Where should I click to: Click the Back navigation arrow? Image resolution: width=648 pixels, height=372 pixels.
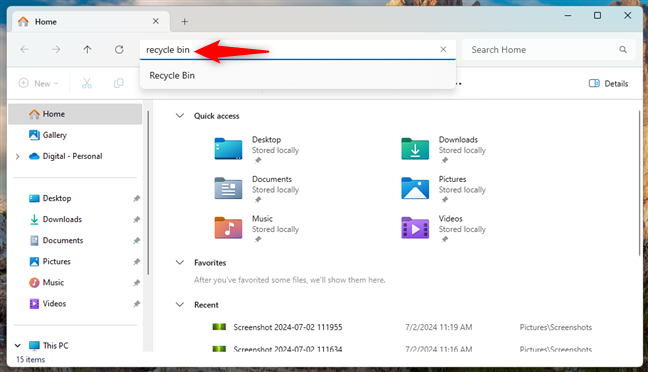[x=25, y=50]
